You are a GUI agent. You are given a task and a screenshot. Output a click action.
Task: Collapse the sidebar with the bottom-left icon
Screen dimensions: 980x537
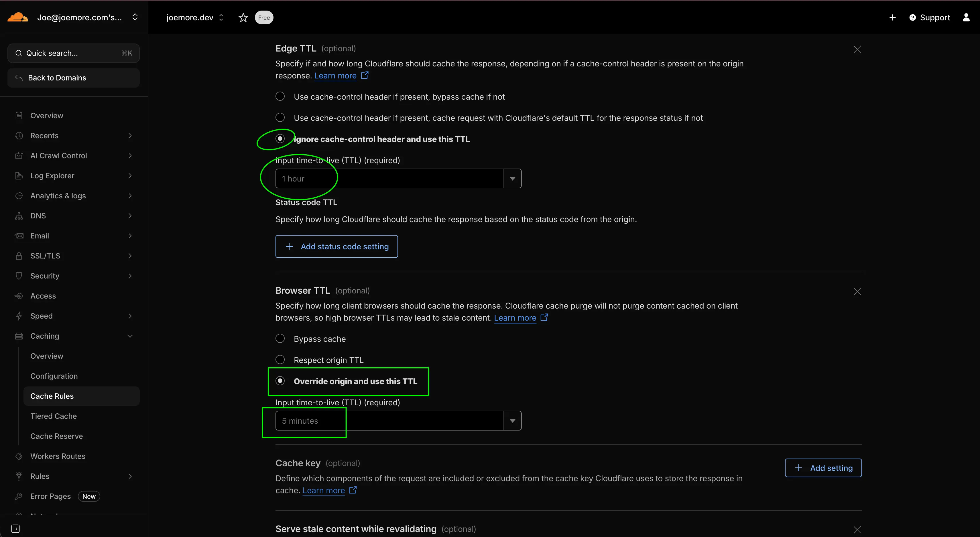pos(15,528)
